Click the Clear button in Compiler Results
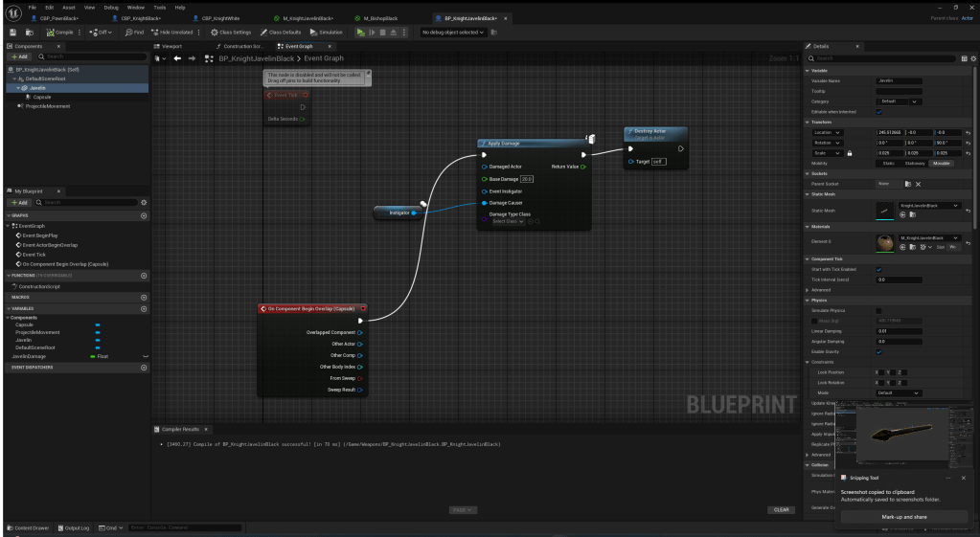Screen dimensions: 980x537 point(782,509)
